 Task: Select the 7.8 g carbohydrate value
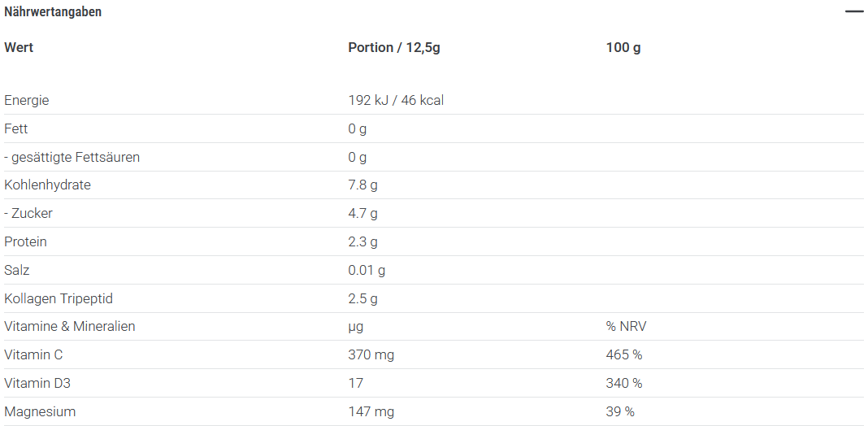[362, 185]
